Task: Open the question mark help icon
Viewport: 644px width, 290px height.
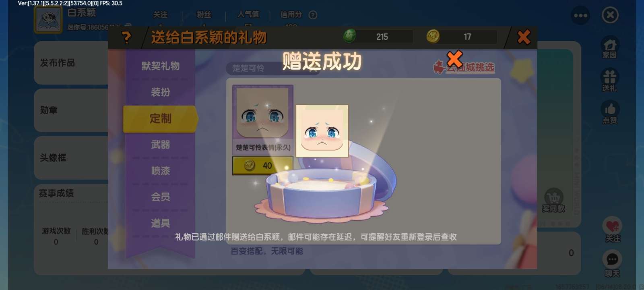Action: pyautogui.click(x=126, y=37)
